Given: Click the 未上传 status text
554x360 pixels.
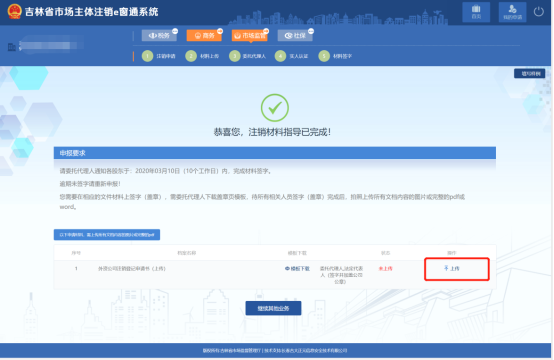Looking at the screenshot, I should tap(385, 268).
